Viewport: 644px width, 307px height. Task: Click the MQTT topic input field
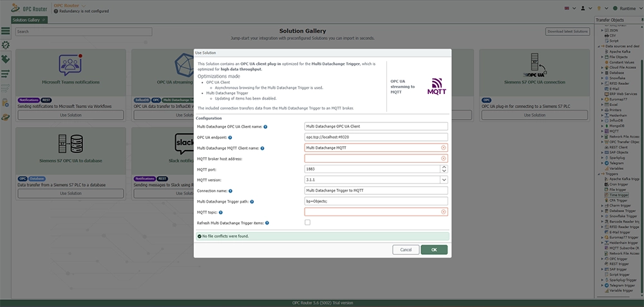(x=376, y=212)
